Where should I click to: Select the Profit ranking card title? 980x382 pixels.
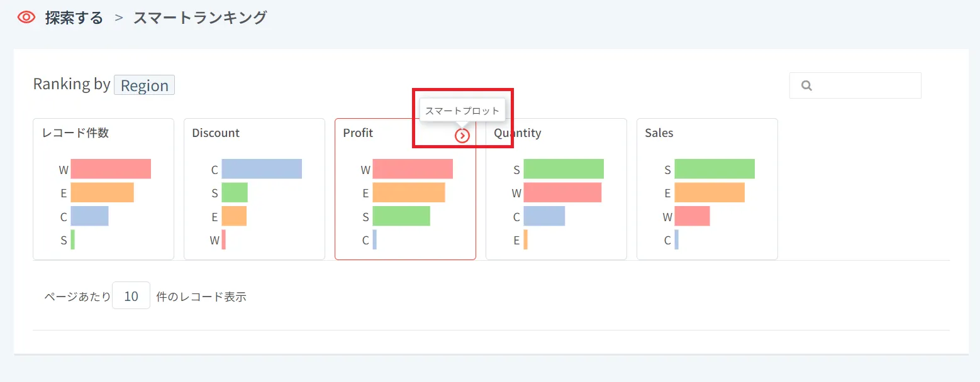pos(358,133)
